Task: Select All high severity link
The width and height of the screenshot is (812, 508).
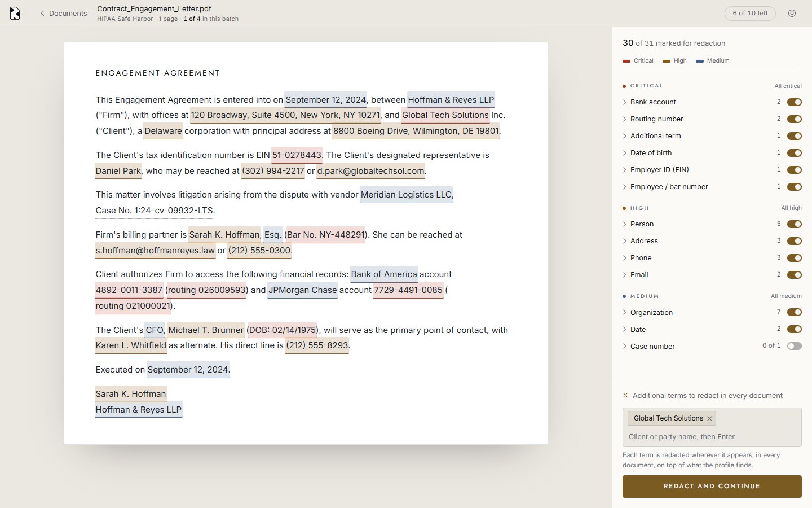Action: pos(791,208)
